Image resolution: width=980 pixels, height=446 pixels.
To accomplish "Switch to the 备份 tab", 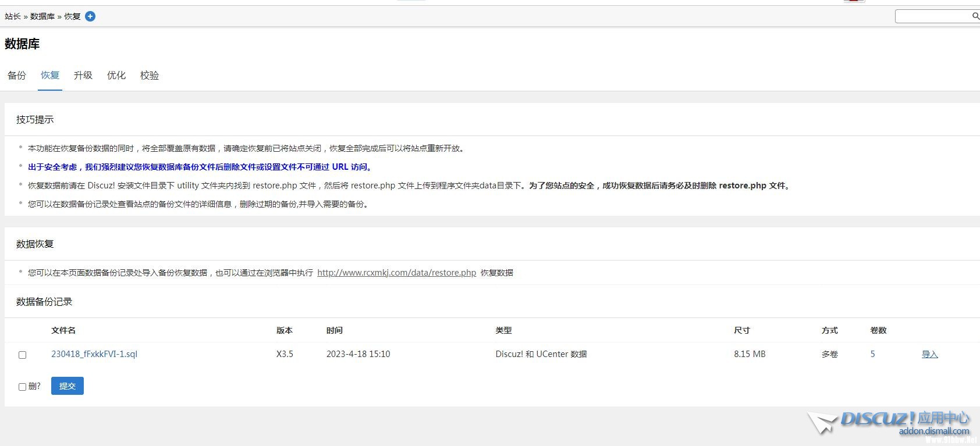I will [17, 75].
